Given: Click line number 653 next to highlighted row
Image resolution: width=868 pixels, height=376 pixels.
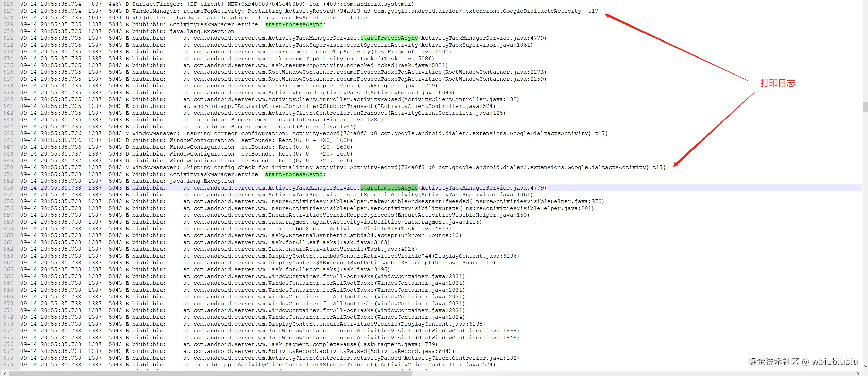Looking at the screenshot, I should click(x=8, y=187).
